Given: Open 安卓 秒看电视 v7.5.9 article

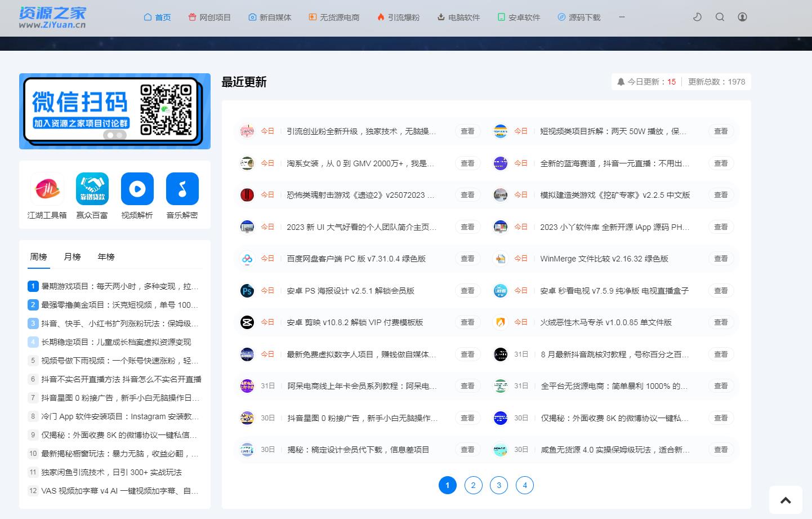Looking at the screenshot, I should tap(614, 291).
